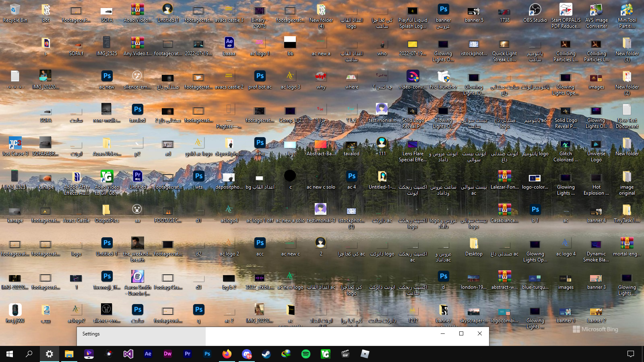Select the 'Aaron Smith - Dancin' file
Viewport: 644px width, 362px height.
[x=138, y=283]
